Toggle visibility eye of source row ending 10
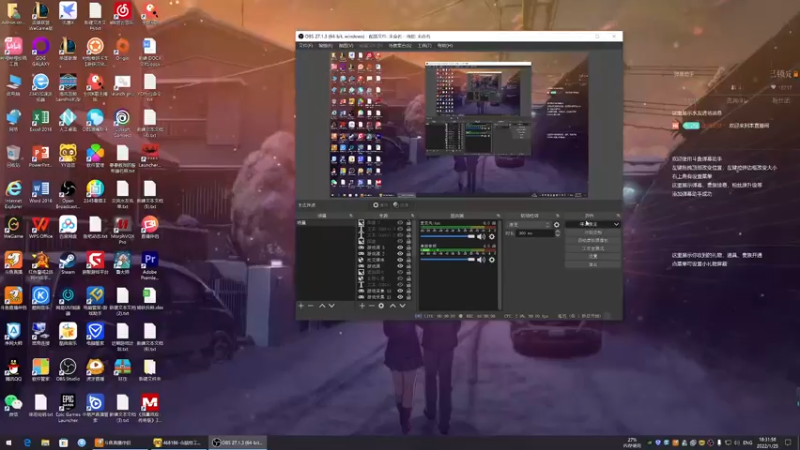 tap(400, 291)
